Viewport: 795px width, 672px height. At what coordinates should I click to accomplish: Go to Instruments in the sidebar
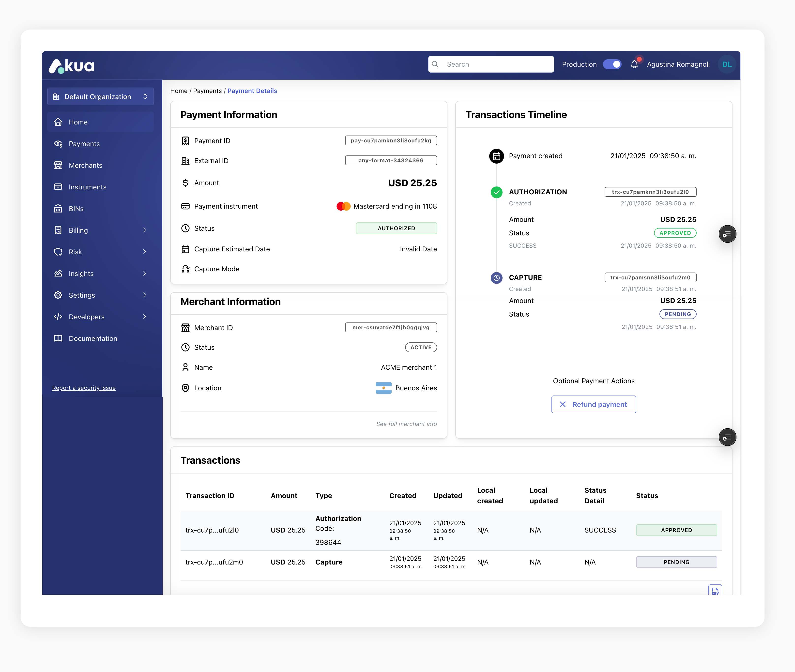coord(87,187)
